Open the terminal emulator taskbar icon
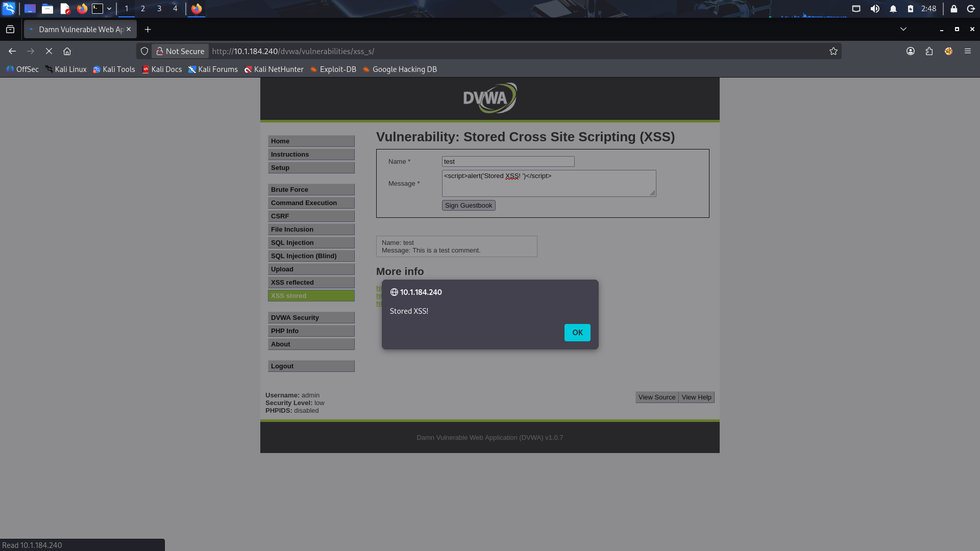Screen dimensions: 980x551 click(97, 9)
